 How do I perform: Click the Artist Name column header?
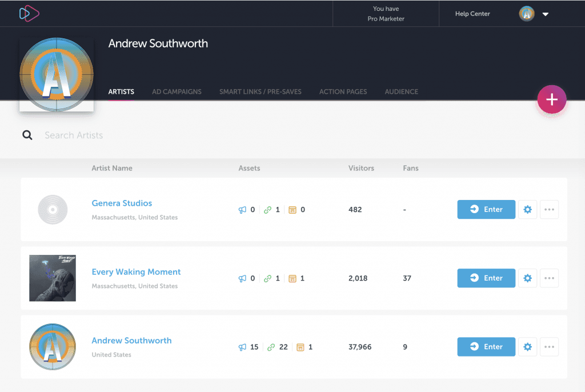click(112, 168)
